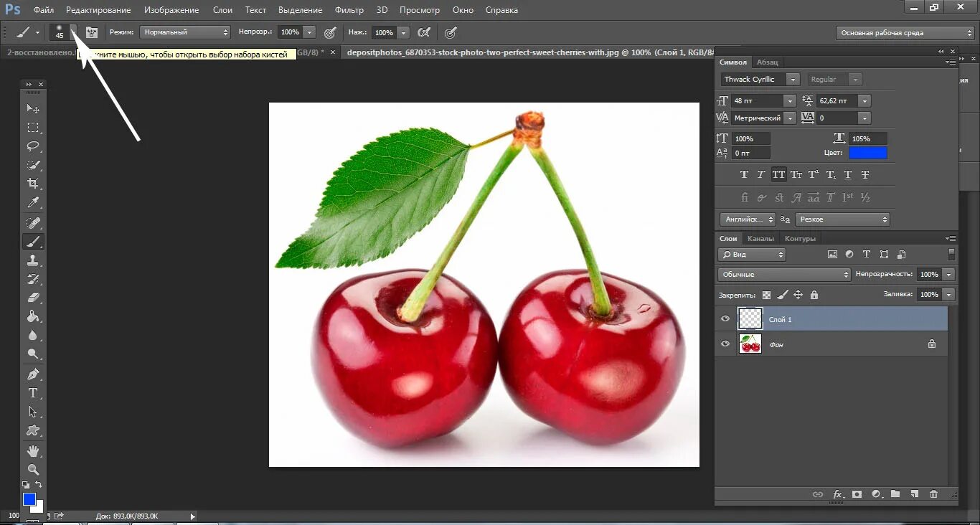Select the Eraser tool
The width and height of the screenshot is (980, 525).
click(33, 298)
